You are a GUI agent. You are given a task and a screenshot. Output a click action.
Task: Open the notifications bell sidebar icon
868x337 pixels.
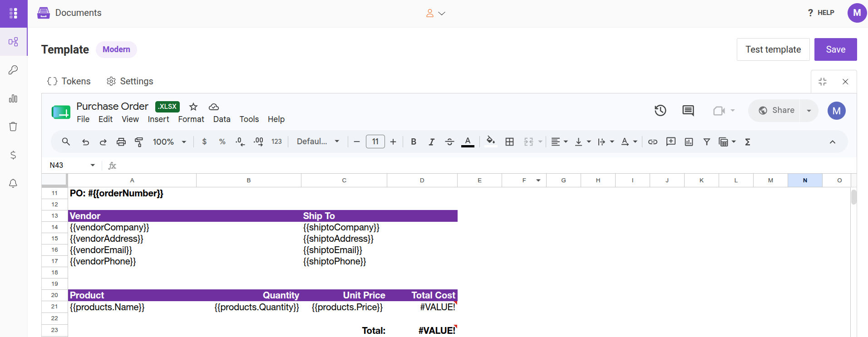coord(13,183)
